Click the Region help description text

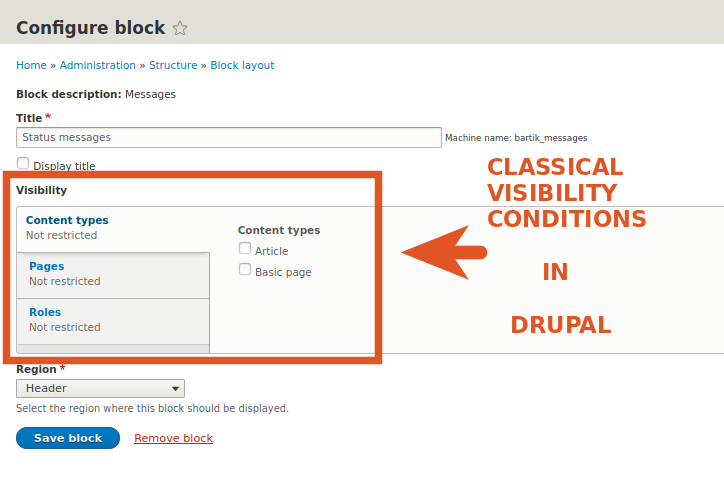(152, 408)
